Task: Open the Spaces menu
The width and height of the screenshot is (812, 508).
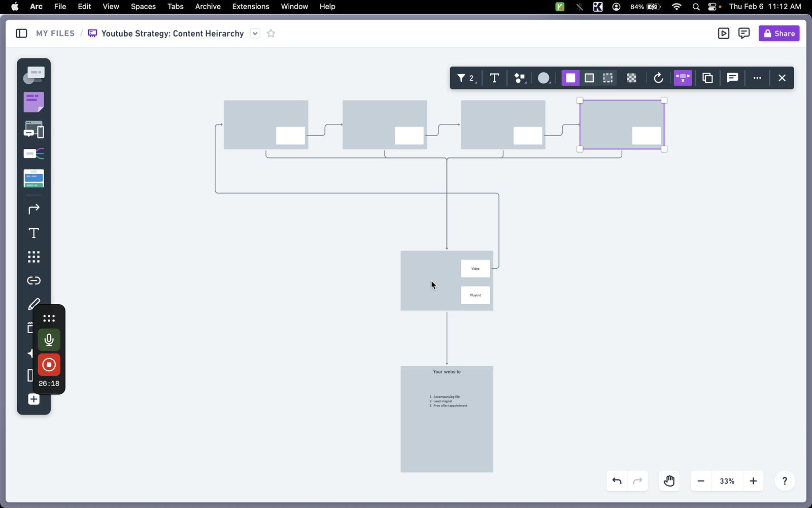Action: pyautogui.click(x=143, y=7)
